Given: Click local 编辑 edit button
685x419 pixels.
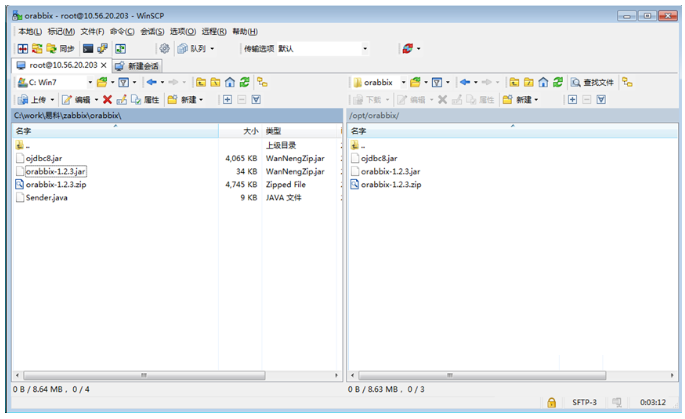Looking at the screenshot, I should [x=77, y=100].
